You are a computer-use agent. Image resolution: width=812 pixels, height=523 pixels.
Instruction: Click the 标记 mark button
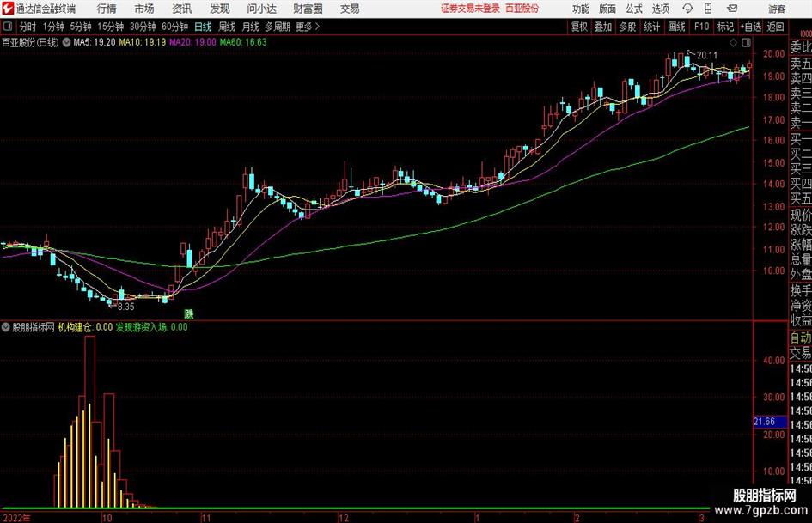[725, 27]
